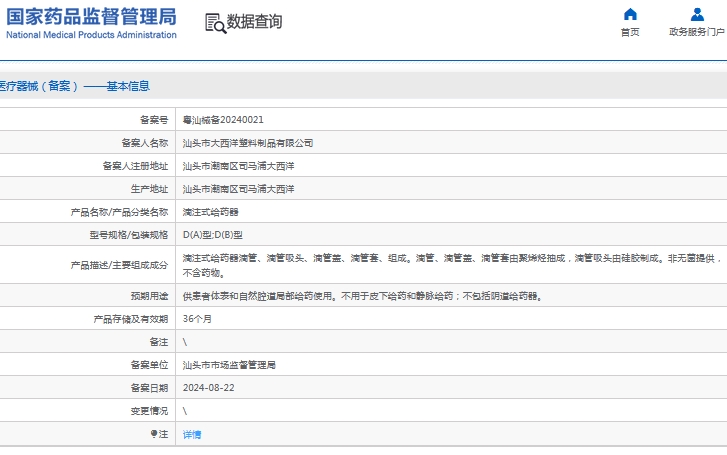Screen dimensions: 727x455
Task: Select filing date 2024-08-22
Action: tap(209, 388)
